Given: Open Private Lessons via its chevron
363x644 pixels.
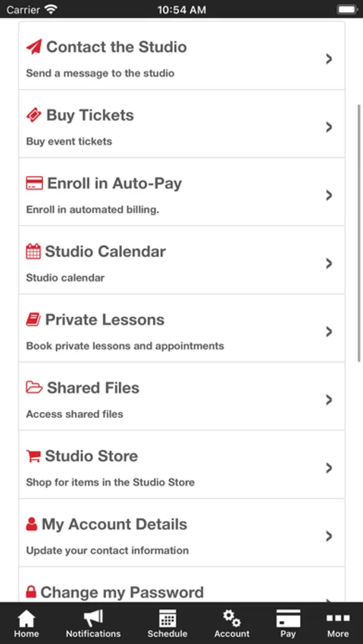Looking at the screenshot, I should click(x=329, y=332).
